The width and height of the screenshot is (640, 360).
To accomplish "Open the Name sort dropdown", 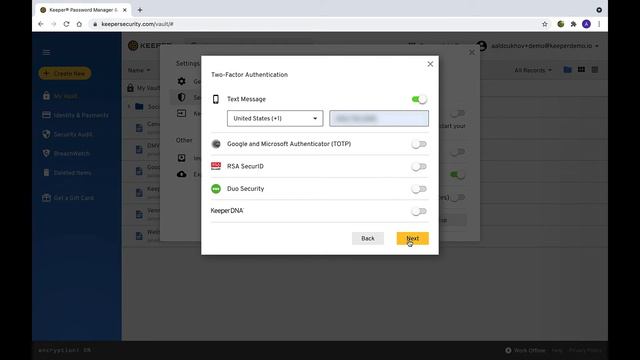I will (x=139, y=70).
